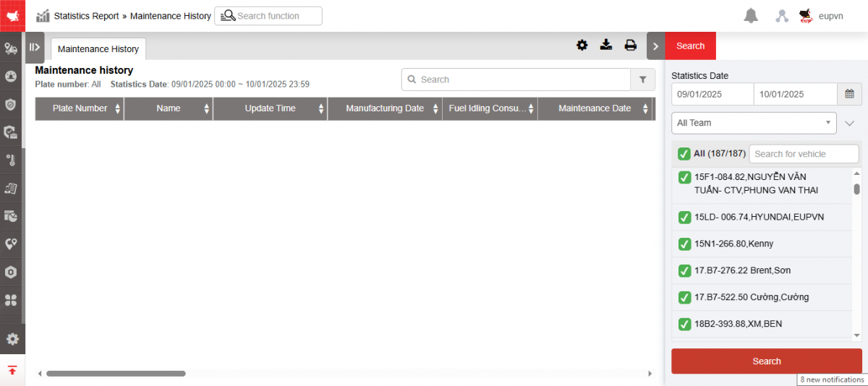The width and height of the screenshot is (868, 386).
Task: Select the Maintenance History tab
Action: tap(98, 49)
